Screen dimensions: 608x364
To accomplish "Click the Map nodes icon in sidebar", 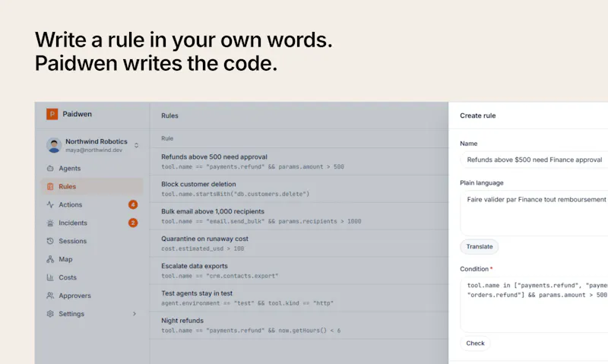I will [50, 259].
